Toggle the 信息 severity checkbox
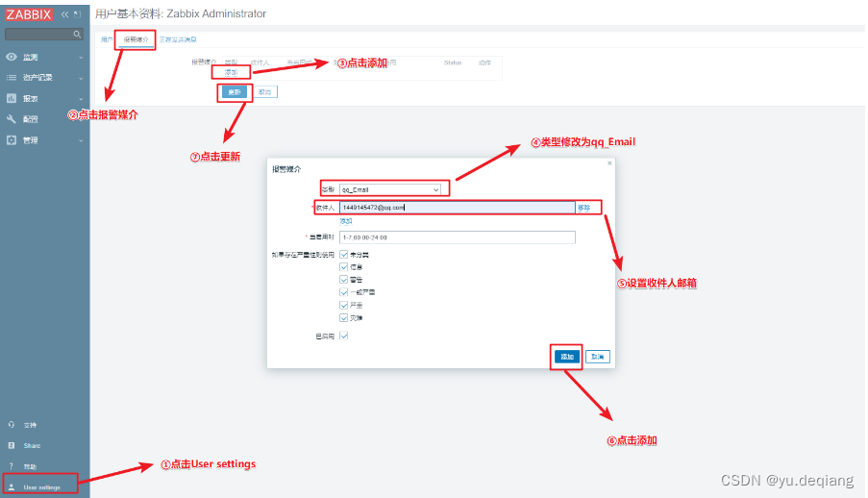The width and height of the screenshot is (868, 498). 344,267
